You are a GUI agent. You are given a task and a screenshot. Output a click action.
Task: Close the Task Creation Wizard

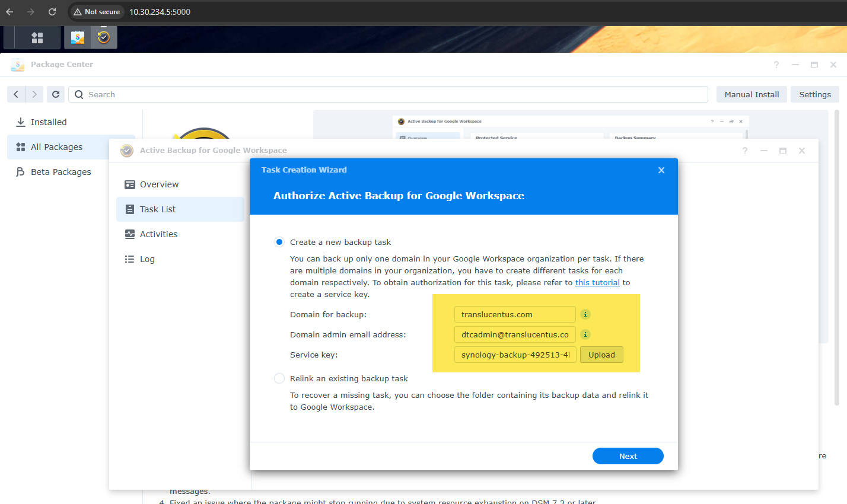pyautogui.click(x=661, y=170)
